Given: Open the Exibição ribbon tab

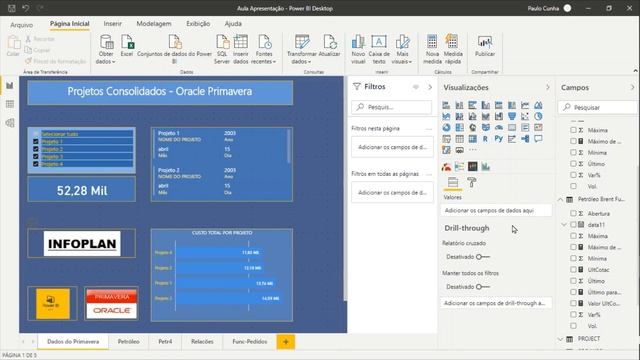Looking at the screenshot, I should (198, 24).
